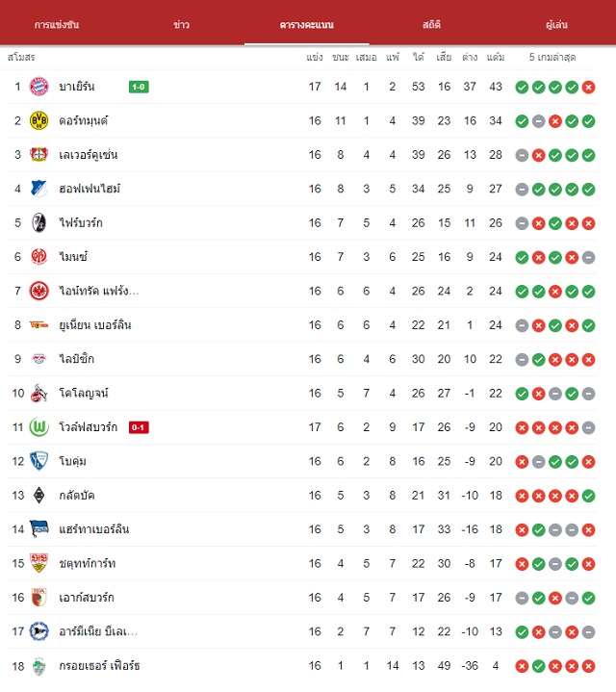Click the Bayer Leverkusen crest

point(38,154)
